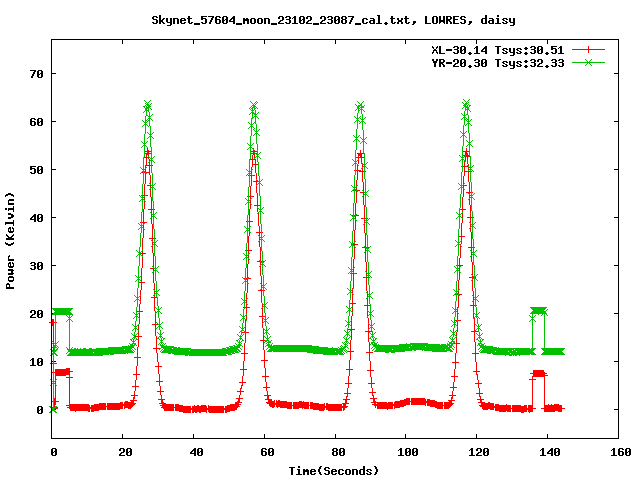
Task: Click the green calibration step near 137 seconds
Action: click(539, 311)
